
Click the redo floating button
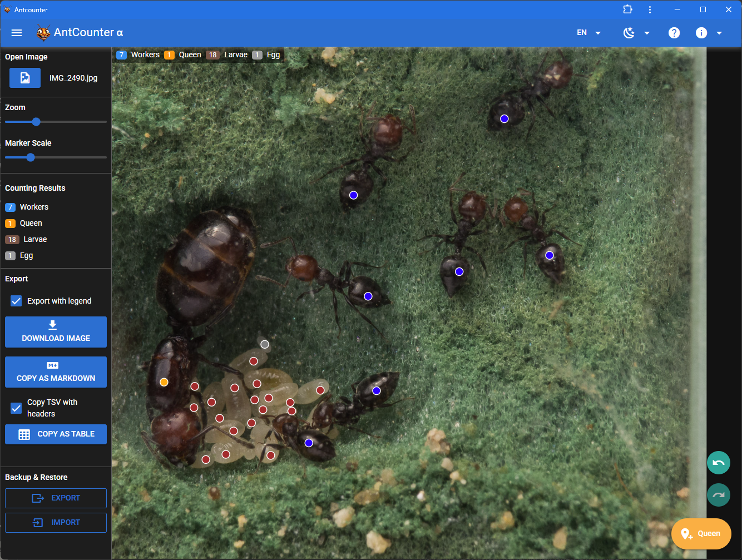718,495
